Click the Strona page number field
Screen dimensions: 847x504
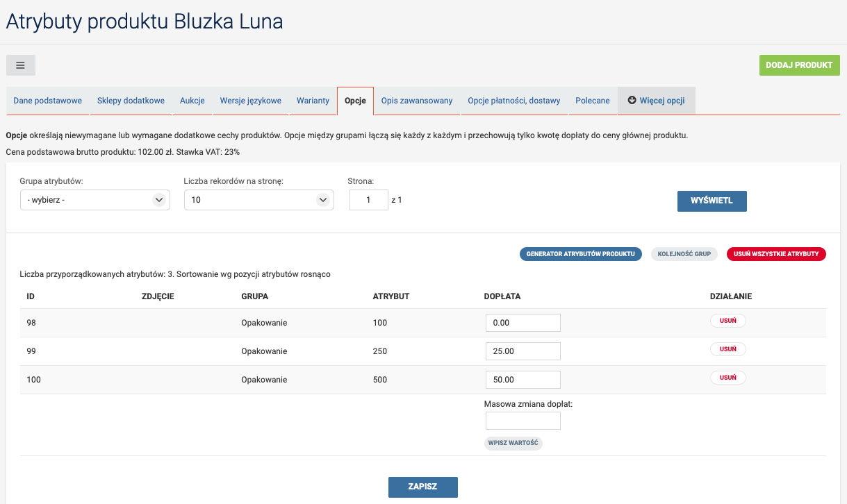[x=368, y=200]
